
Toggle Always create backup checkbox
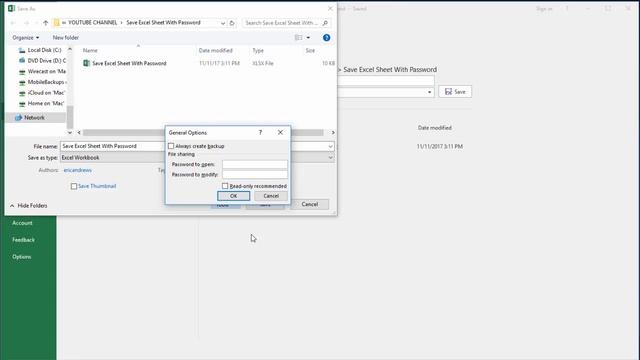coord(171,146)
